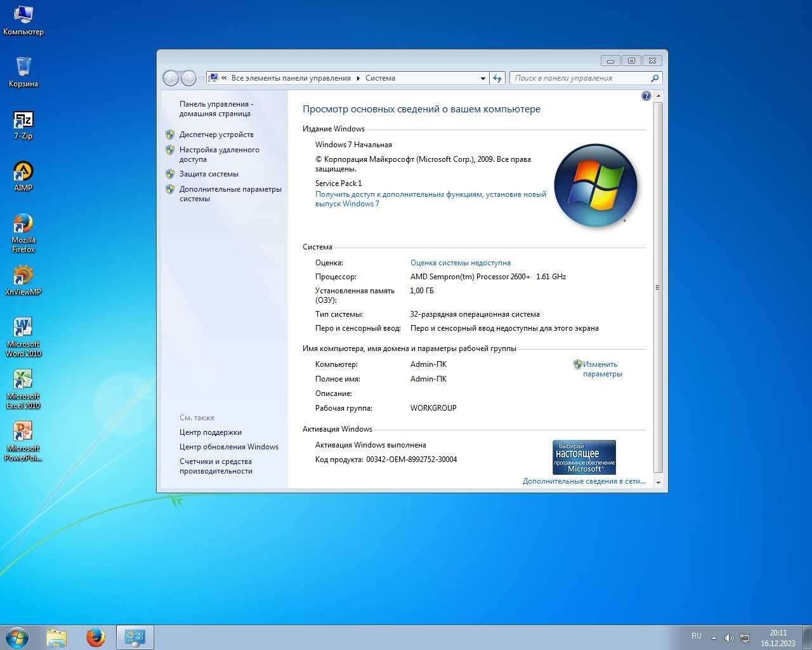This screenshot has height=650, width=812.
Task: Click the WORKGROUP value
Action: [x=433, y=408]
